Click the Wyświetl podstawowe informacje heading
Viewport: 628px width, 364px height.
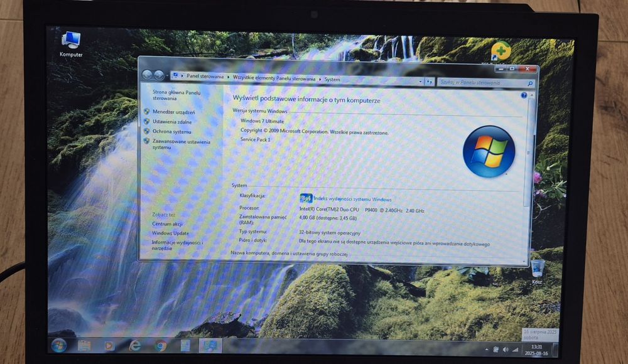[306, 99]
